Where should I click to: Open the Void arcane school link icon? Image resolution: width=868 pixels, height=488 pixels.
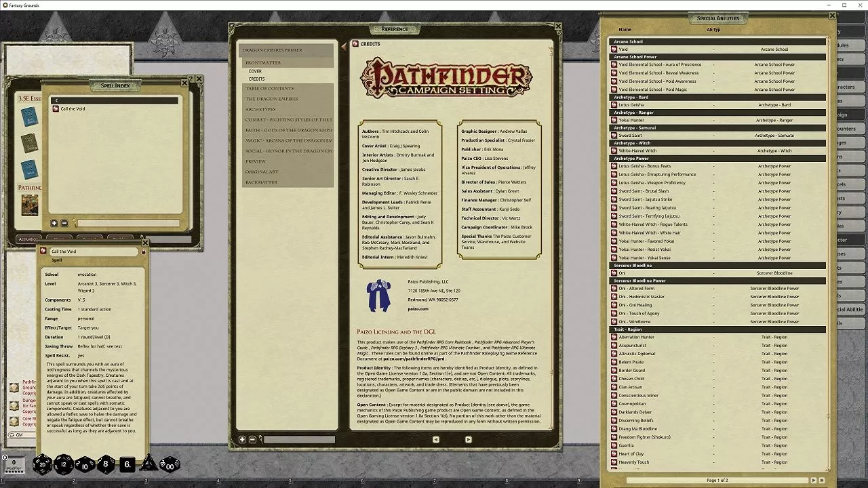(x=614, y=49)
